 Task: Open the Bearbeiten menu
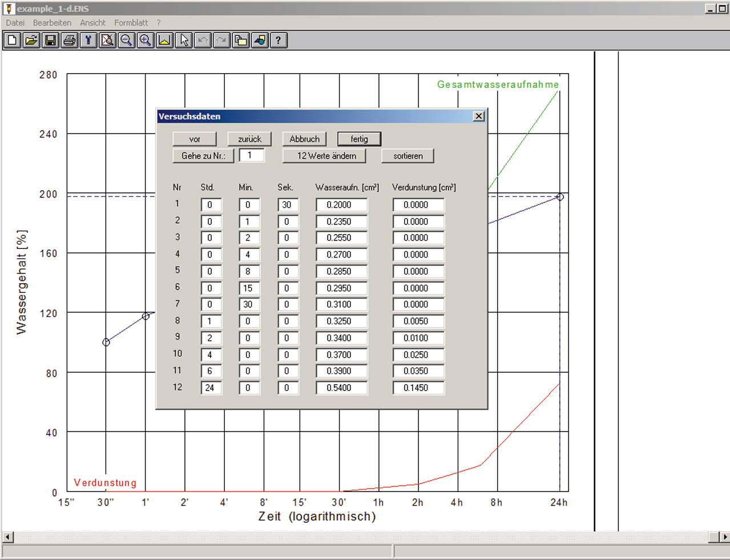click(52, 23)
